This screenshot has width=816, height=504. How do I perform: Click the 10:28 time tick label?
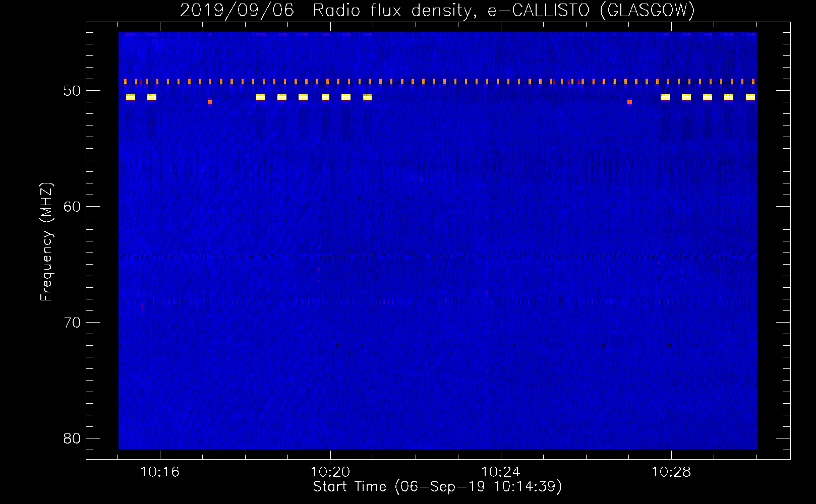[671, 472]
